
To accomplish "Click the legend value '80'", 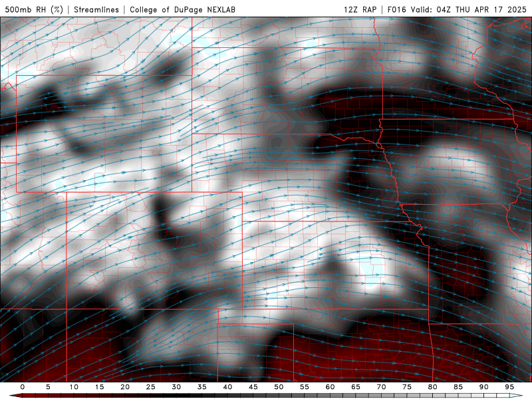I will (432, 387).
